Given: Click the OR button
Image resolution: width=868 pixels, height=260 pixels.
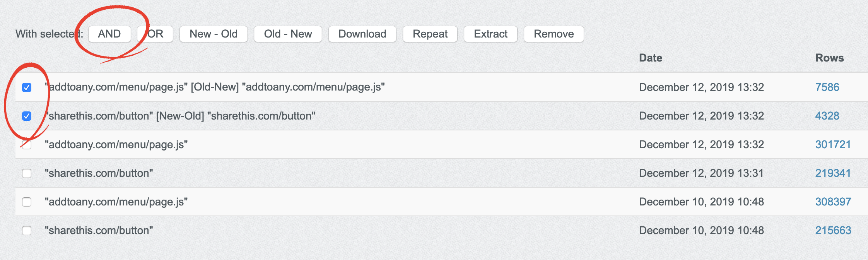Looking at the screenshot, I should tap(155, 34).
